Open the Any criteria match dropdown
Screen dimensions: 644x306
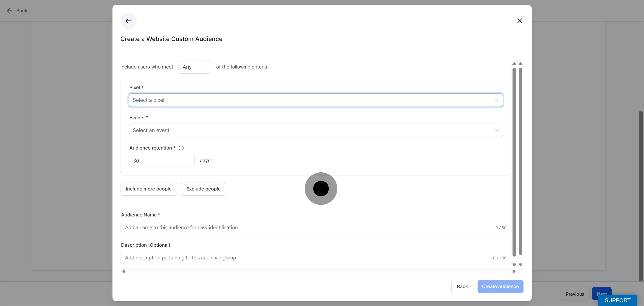click(195, 67)
